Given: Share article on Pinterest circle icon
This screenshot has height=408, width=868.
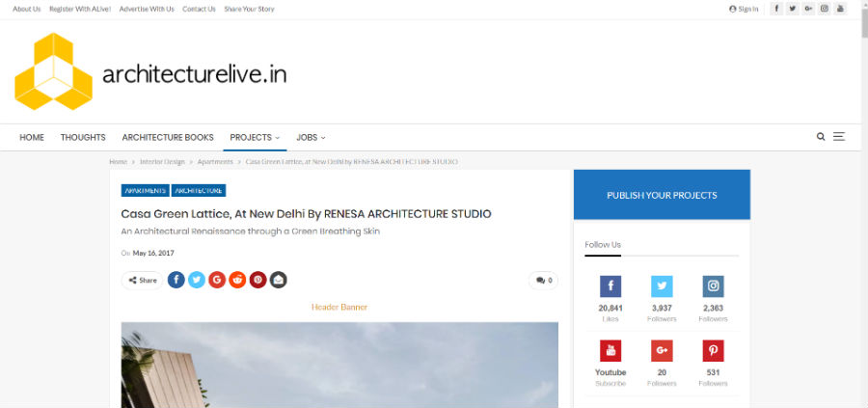Looking at the screenshot, I should click(258, 280).
